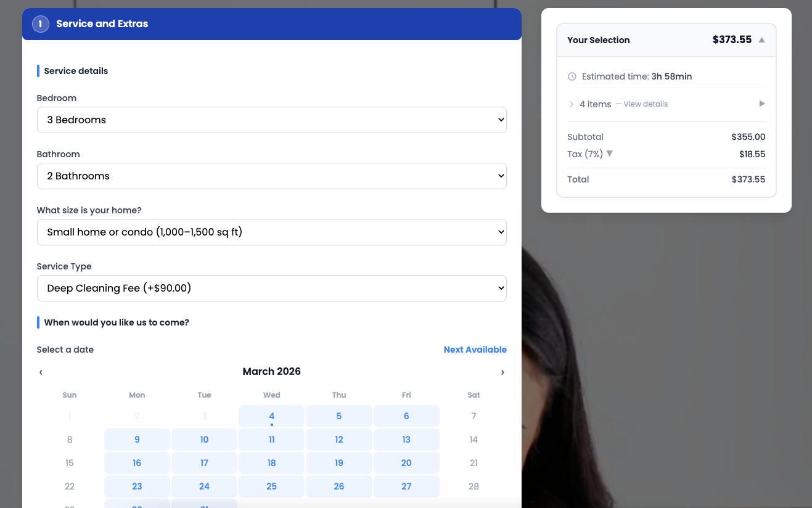Select March 16 on the calendar
This screenshot has width=812, height=508.
pos(137,463)
